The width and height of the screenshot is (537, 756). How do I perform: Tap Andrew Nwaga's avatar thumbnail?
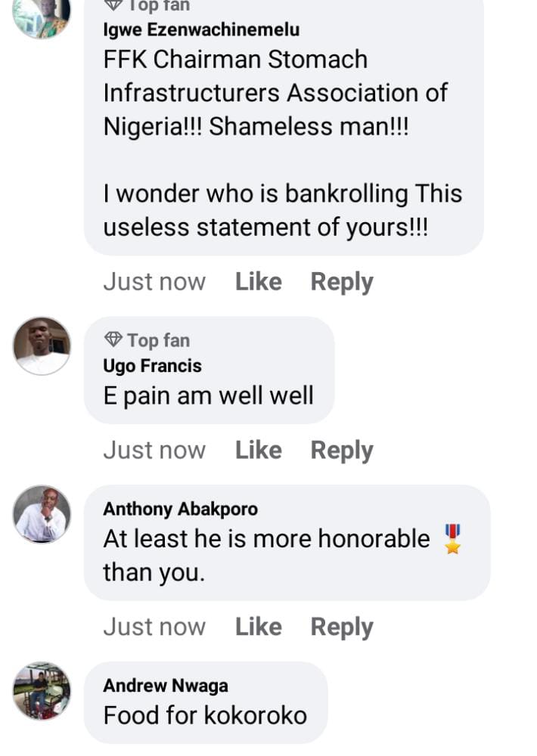[x=42, y=690]
